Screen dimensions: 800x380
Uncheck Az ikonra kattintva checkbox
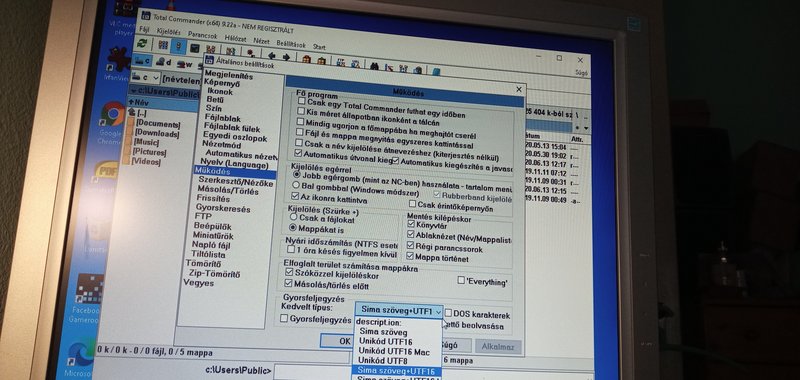coord(295,196)
